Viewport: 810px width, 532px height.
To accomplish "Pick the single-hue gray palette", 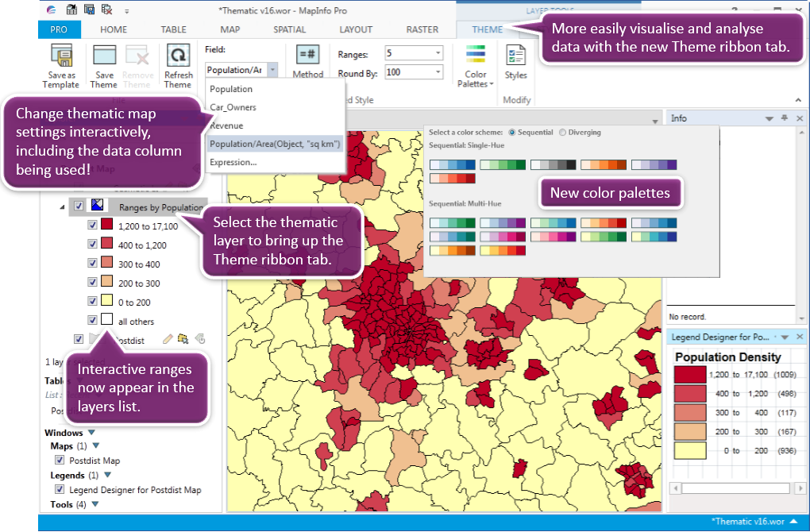I will [553, 165].
